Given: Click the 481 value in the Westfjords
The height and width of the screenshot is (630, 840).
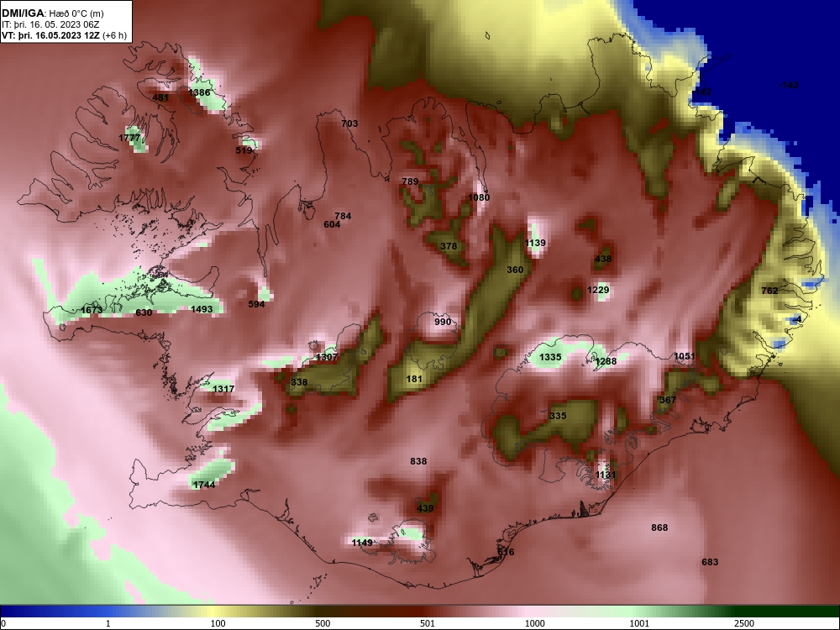Looking at the screenshot, I should [160, 97].
